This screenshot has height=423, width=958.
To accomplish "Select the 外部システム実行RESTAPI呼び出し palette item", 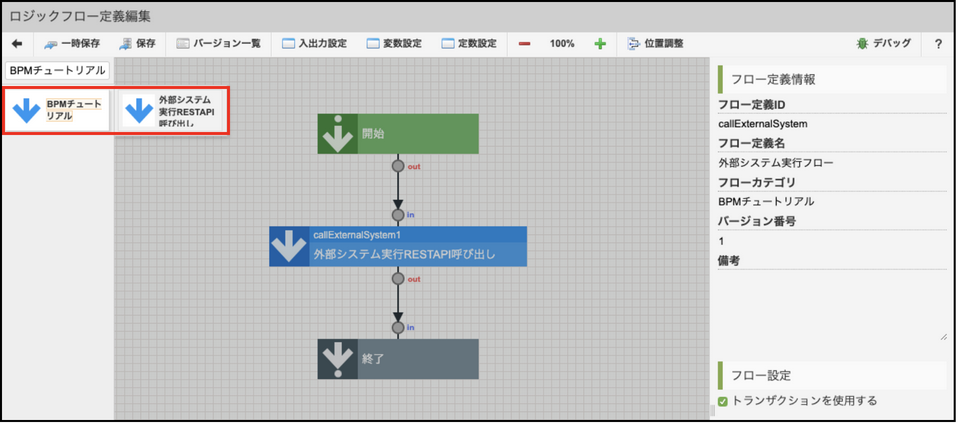I will click(170, 111).
